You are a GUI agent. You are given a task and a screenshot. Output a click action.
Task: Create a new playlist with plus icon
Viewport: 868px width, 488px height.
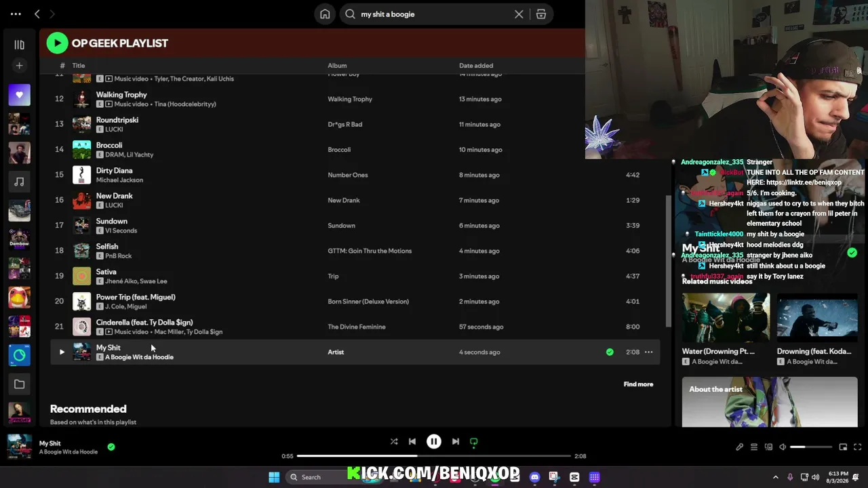[x=19, y=66]
